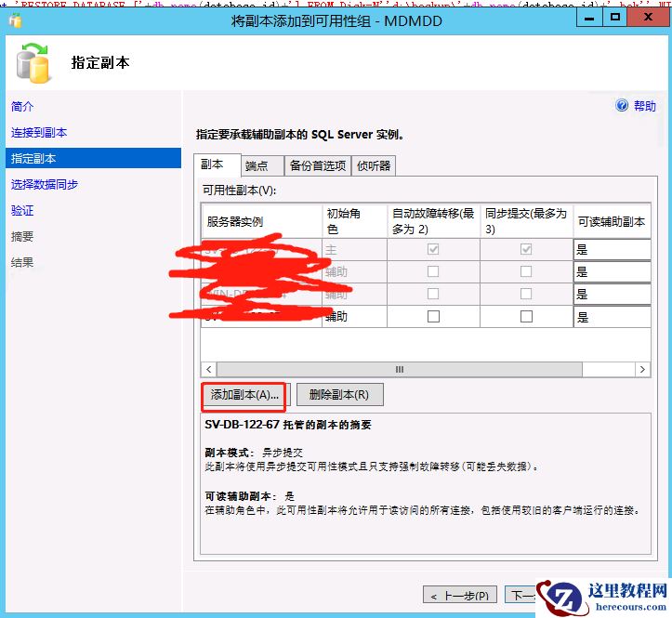672x618 pixels.
Task: Click the 同步提交 column header
Action: click(526, 221)
